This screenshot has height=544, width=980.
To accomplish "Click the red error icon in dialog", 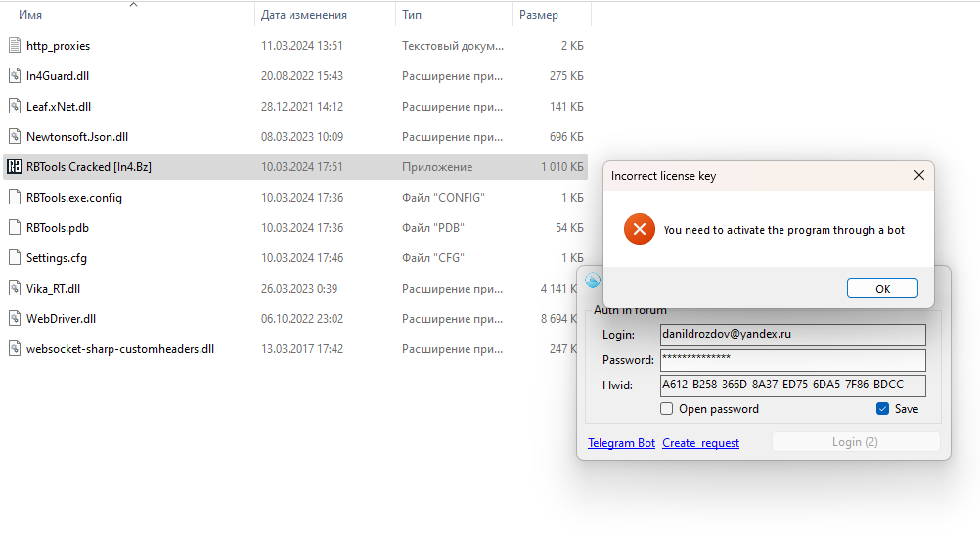I will point(640,230).
